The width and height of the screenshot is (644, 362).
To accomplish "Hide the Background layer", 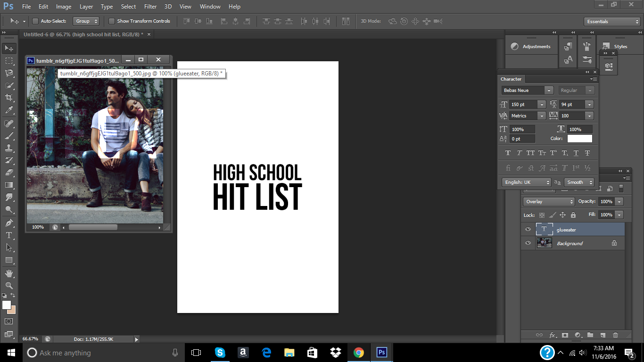I will pyautogui.click(x=528, y=243).
